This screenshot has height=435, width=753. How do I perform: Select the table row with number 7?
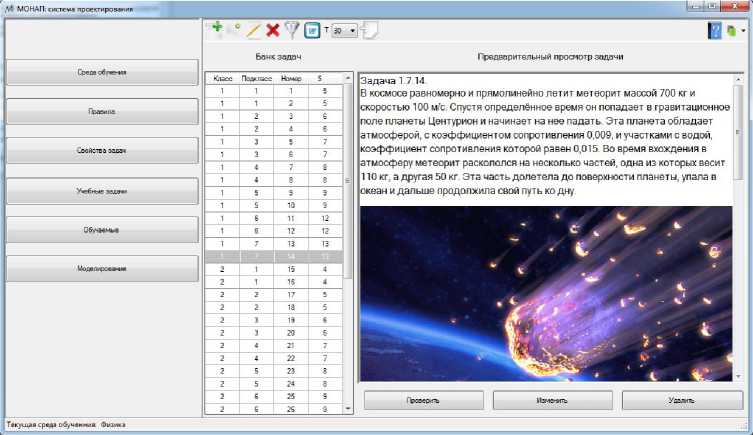(x=274, y=167)
